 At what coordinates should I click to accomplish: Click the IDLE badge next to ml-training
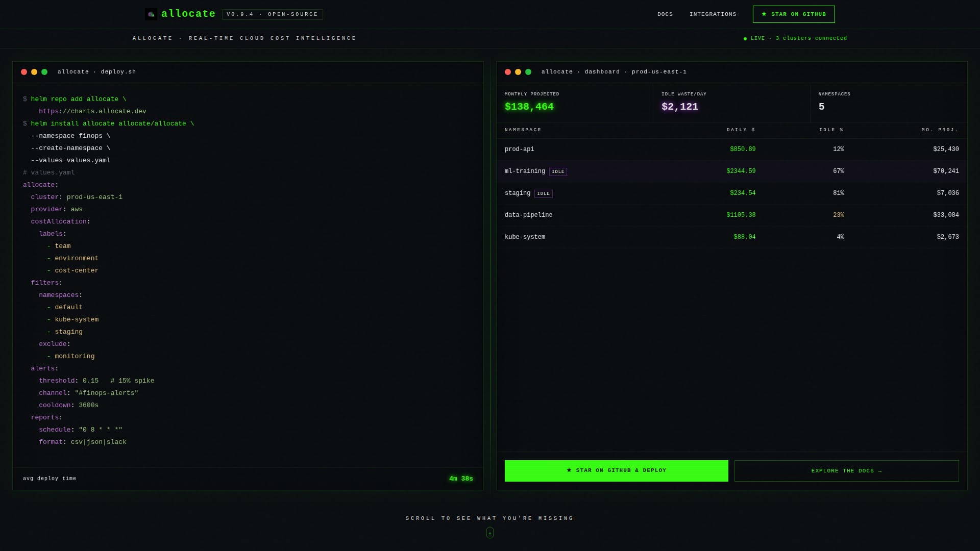point(558,172)
